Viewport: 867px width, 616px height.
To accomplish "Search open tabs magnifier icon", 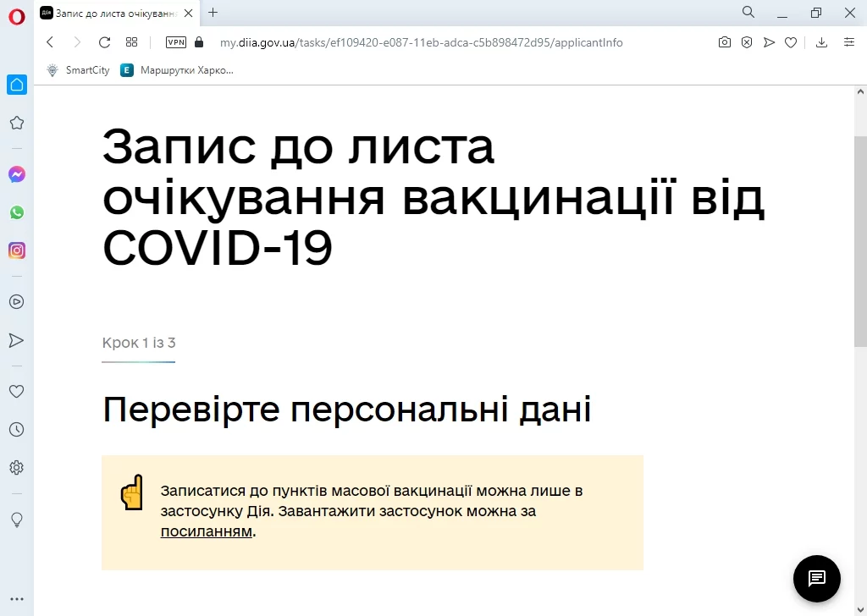I will (748, 12).
